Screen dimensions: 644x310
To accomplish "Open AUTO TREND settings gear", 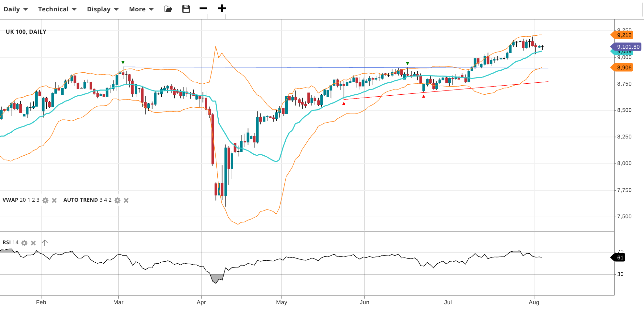I will (x=118, y=200).
